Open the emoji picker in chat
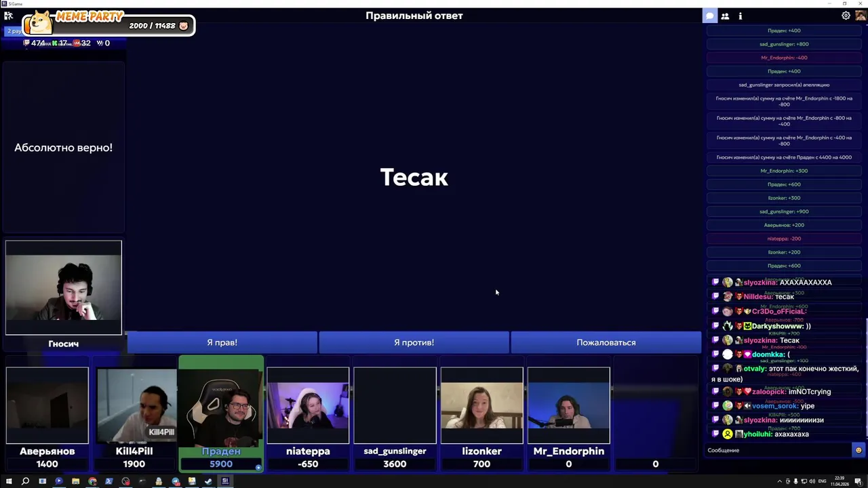 [859, 450]
